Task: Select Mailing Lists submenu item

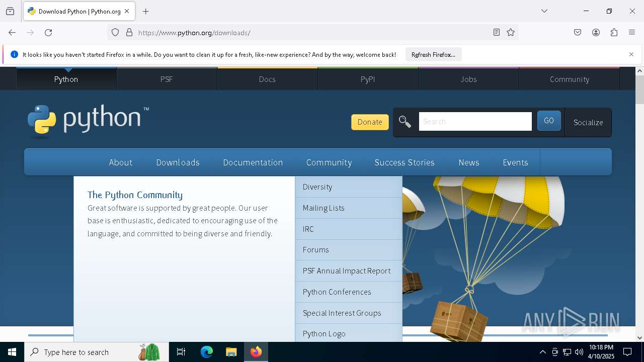Action: click(349, 208)
